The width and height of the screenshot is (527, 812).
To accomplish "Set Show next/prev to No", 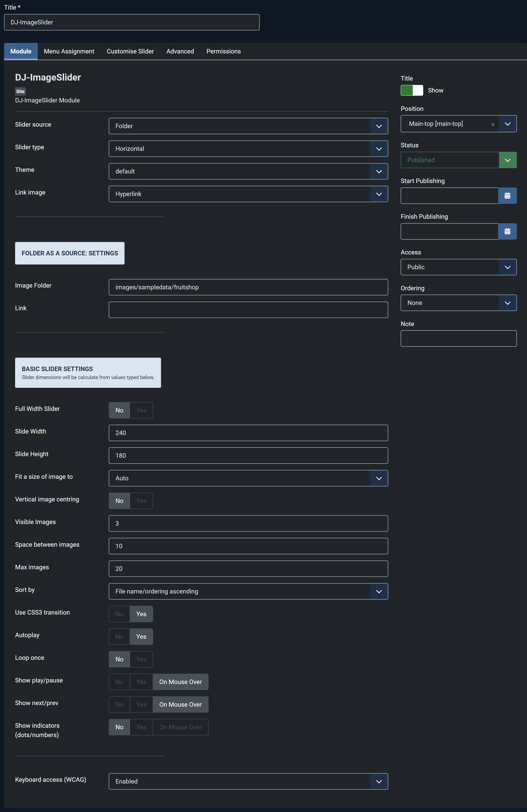I will click(x=119, y=705).
